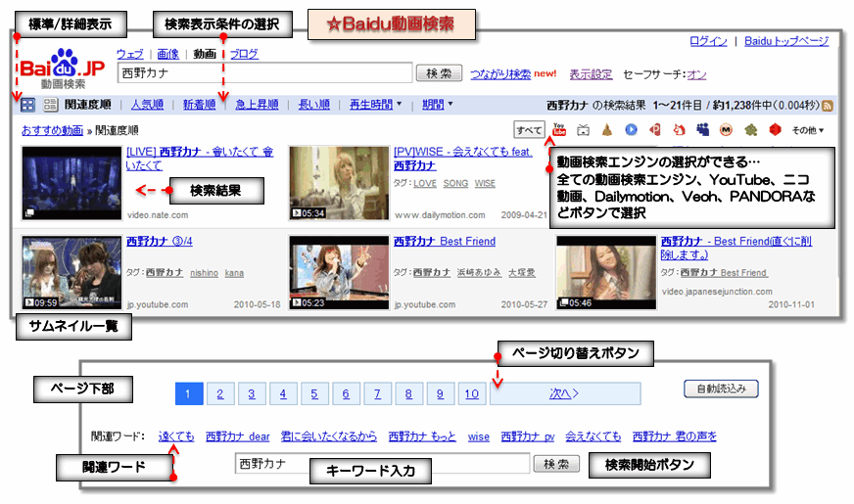Open the 西野カナ Best Friend jp.youtube.com result
This screenshot has width=854, height=504.
[445, 241]
